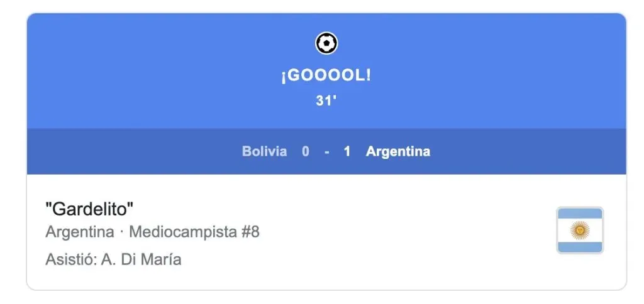Click the sun emblem on the flag
644x304 pixels.
click(579, 231)
